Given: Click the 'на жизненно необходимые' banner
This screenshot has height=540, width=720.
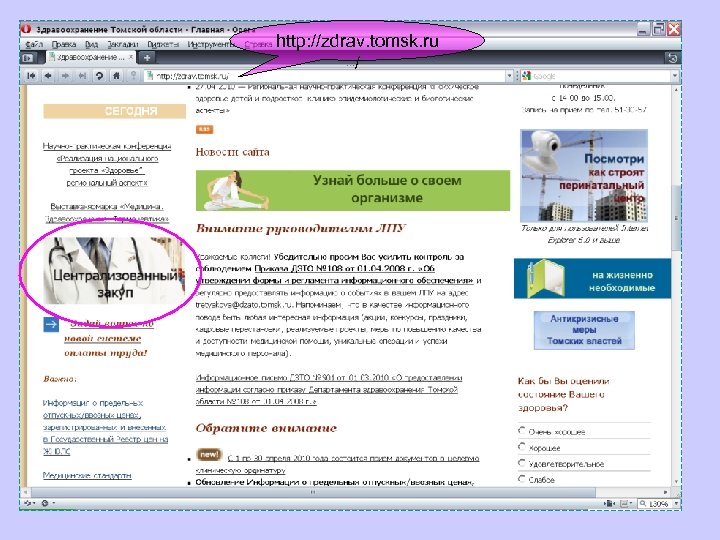Looking at the screenshot, I should pyautogui.click(x=592, y=278).
